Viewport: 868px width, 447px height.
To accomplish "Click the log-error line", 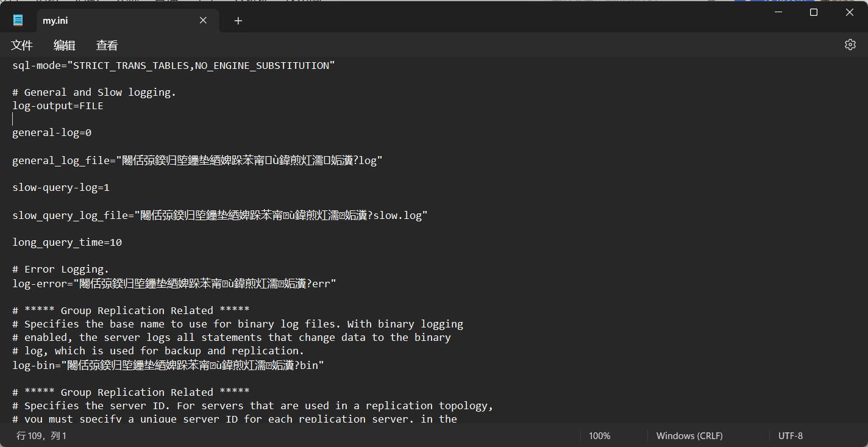I will 174,284.
